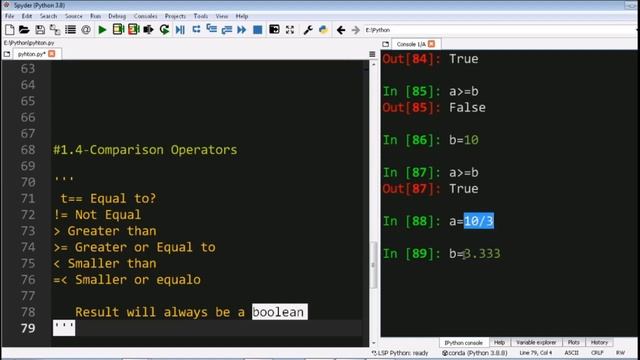This screenshot has width=640, height=360.
Task: Go back with left arrow icon
Action: coord(341,30)
